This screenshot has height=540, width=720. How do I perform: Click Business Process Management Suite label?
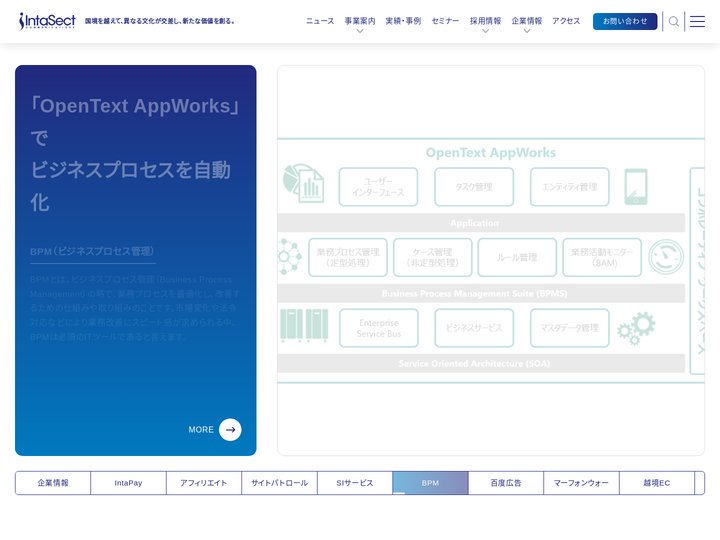(x=474, y=293)
